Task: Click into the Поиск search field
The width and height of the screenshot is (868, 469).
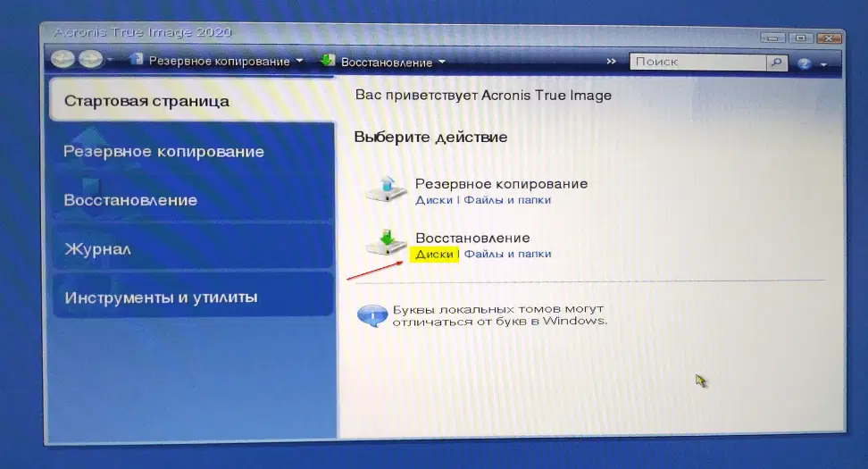Action: 698,62
